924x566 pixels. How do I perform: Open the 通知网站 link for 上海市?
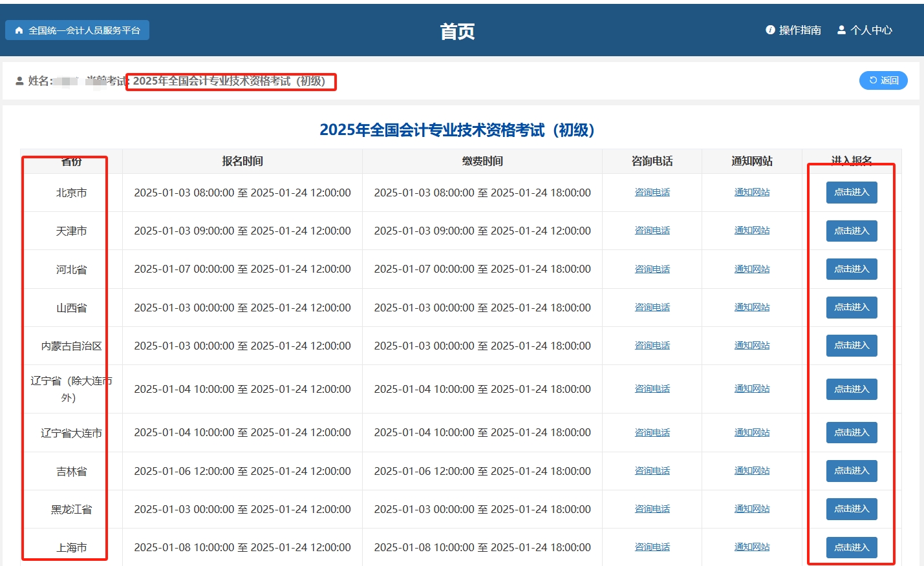point(752,547)
